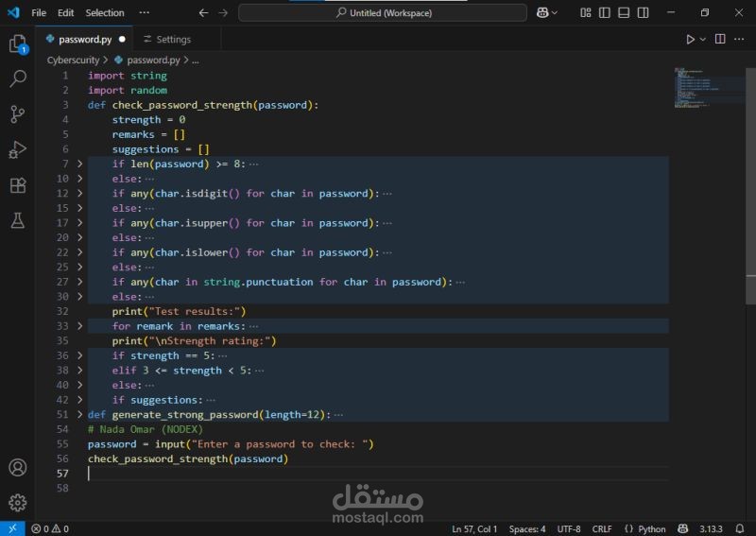Open the Extensions view
The width and height of the screenshot is (756, 536).
coord(18,185)
